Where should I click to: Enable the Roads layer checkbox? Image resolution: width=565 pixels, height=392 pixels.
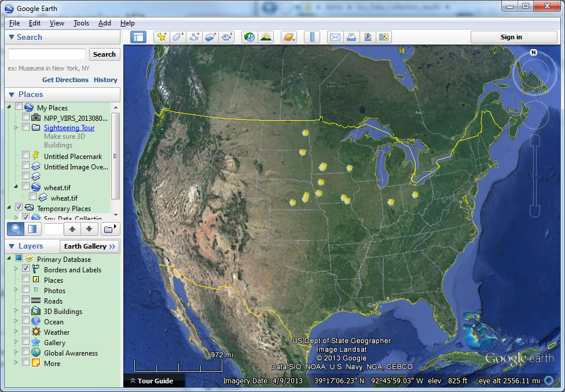(x=25, y=300)
